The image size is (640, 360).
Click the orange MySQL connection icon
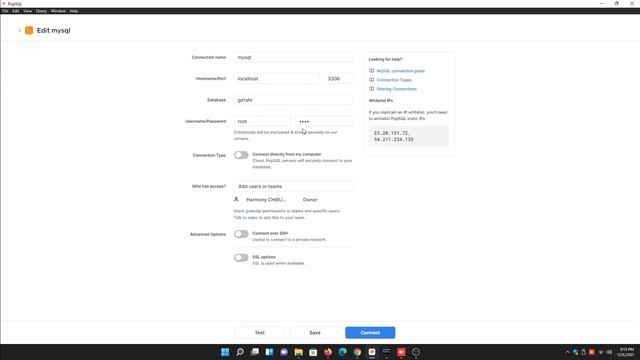tap(29, 30)
